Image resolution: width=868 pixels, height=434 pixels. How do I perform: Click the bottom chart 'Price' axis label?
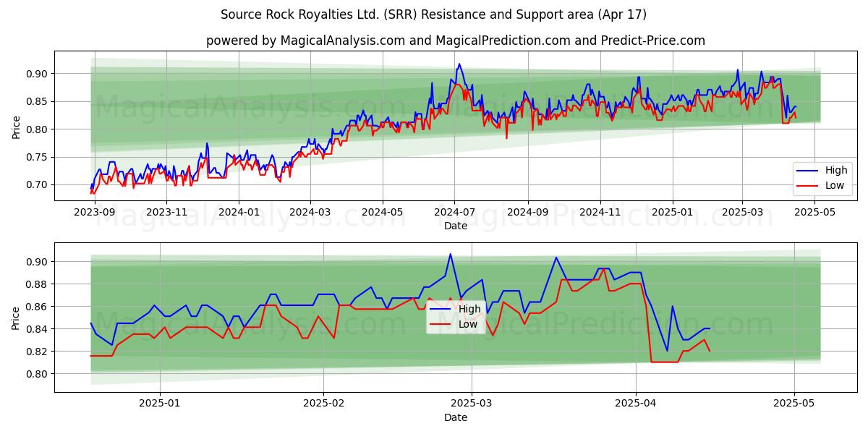(x=17, y=318)
